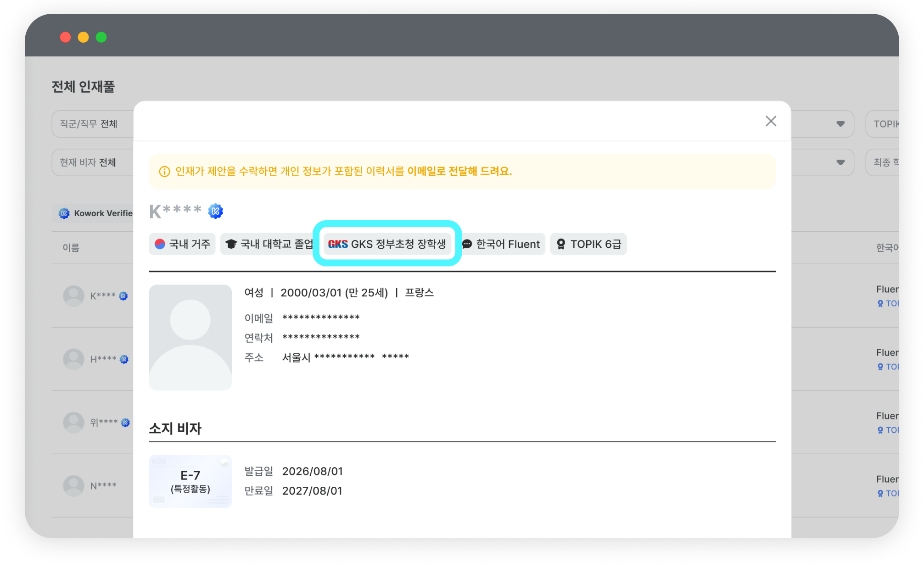Click the Korean flag icon in the 국내 거주 tag

160,244
